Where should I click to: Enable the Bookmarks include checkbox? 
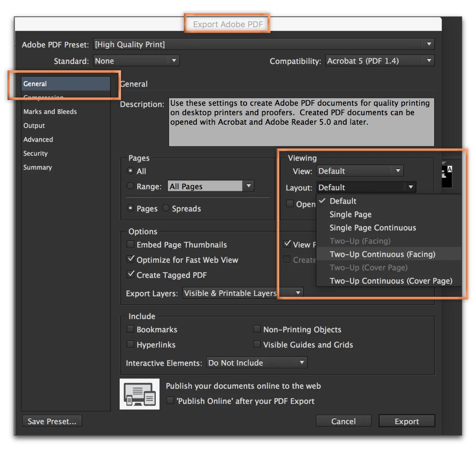130,329
